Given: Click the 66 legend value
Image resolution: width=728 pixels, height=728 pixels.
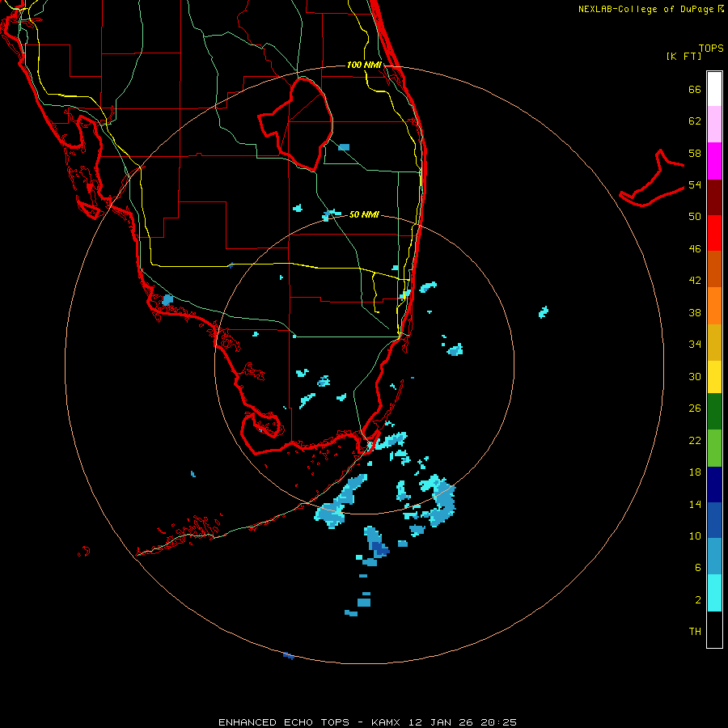Looking at the screenshot, I should (695, 89).
